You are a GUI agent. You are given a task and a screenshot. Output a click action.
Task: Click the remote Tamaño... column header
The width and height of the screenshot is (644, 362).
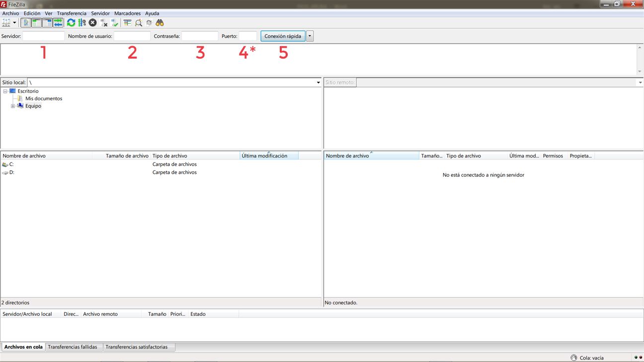432,156
